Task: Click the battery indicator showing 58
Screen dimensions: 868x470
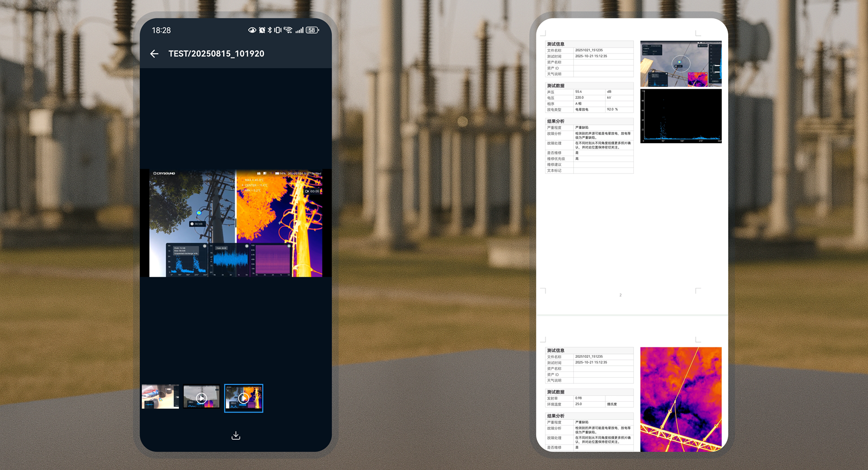Action: [x=312, y=30]
